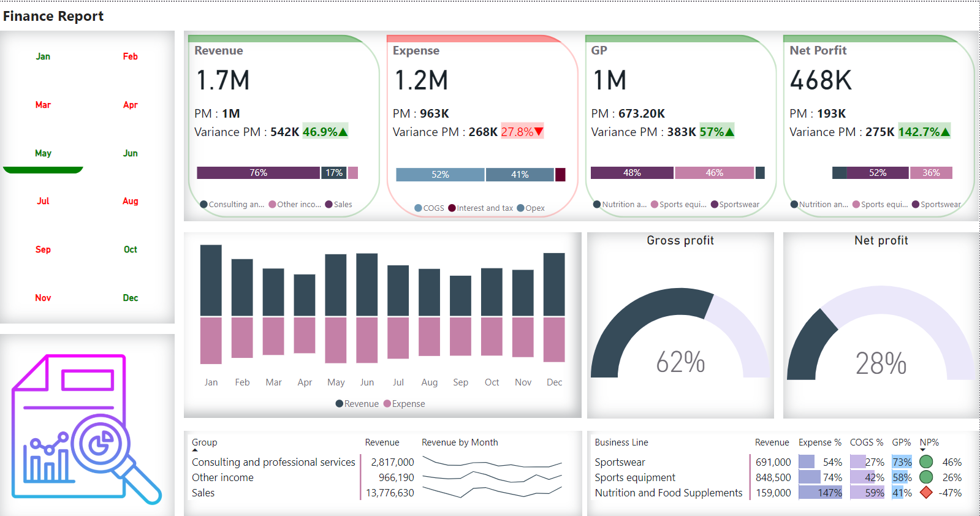980x516 pixels.
Task: Click the Sports equipment business line row
Action: pyautogui.click(x=635, y=477)
